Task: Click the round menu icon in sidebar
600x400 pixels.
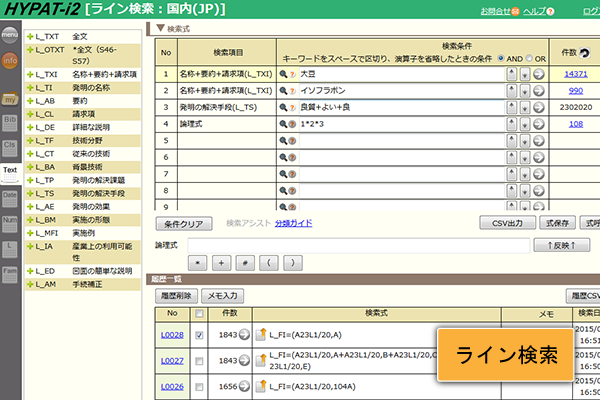Action: click(x=10, y=35)
